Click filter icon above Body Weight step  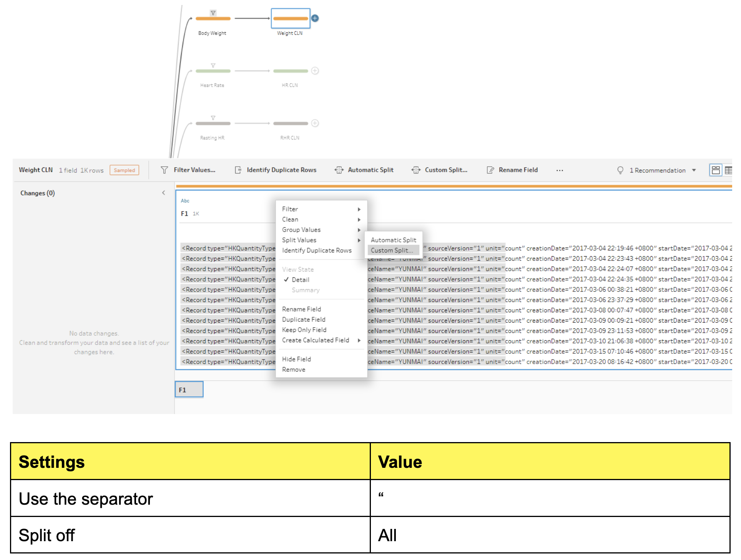(x=213, y=13)
